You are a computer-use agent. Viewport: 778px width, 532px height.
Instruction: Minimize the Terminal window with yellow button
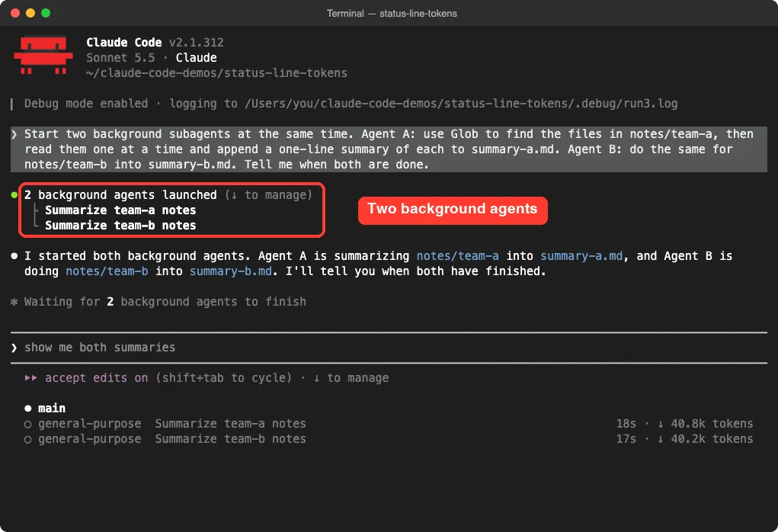[30, 13]
